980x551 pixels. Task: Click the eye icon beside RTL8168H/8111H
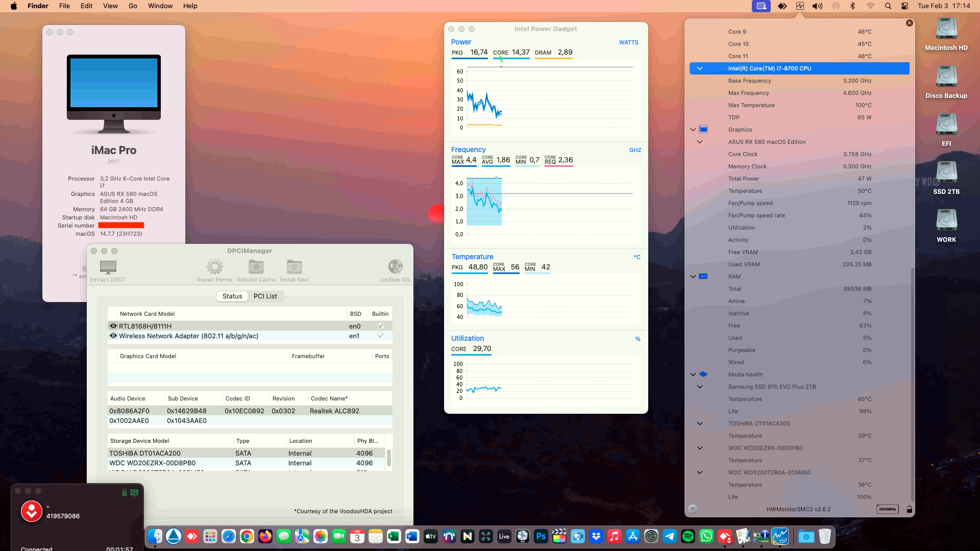pyautogui.click(x=113, y=326)
